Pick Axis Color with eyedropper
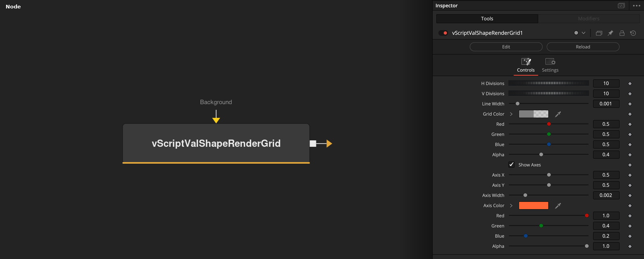This screenshot has height=259, width=644. click(558, 206)
